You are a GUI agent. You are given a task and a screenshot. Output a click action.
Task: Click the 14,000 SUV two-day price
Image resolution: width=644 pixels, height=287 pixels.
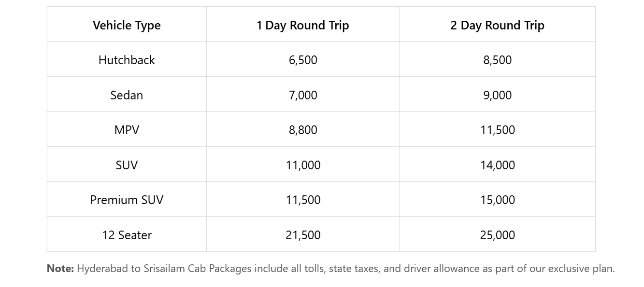pos(497,165)
